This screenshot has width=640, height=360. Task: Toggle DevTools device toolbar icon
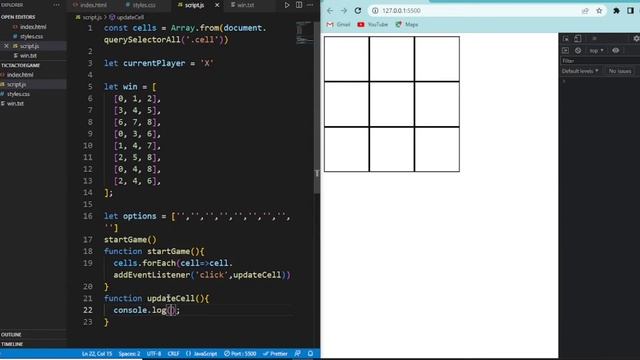coord(578,39)
